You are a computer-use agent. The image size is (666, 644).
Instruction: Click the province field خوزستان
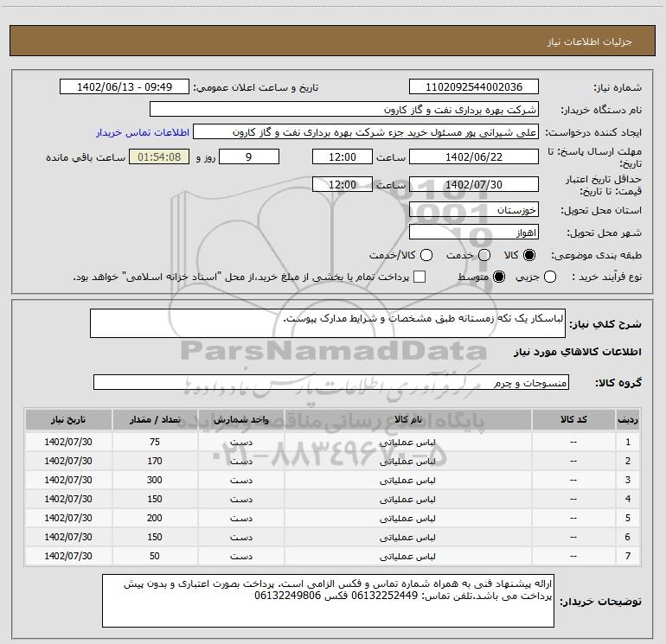click(474, 210)
